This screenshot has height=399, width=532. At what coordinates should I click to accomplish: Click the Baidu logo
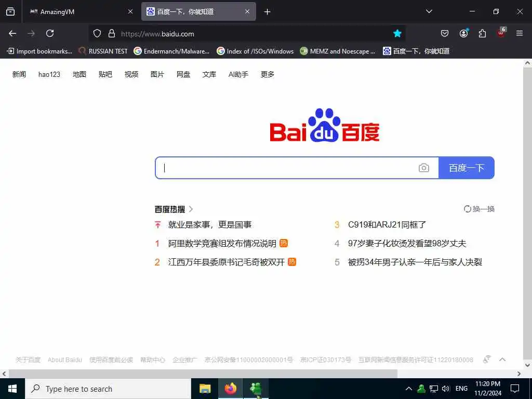point(325,125)
